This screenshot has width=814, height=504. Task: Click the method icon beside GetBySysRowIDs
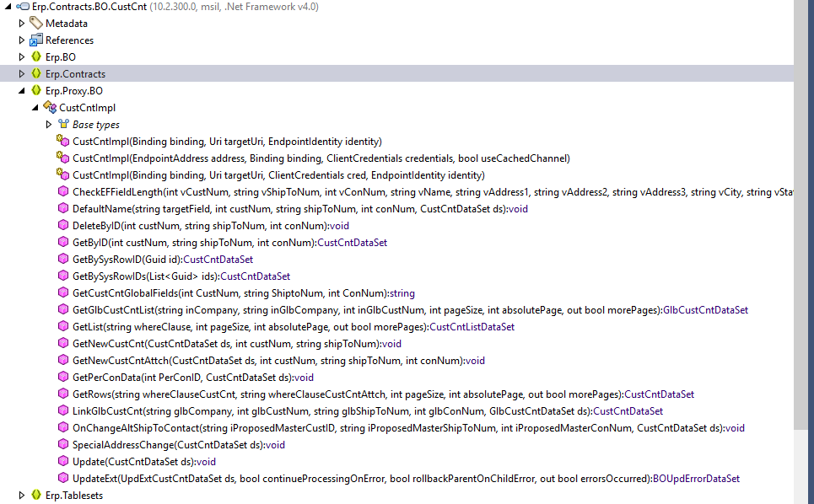click(x=63, y=276)
